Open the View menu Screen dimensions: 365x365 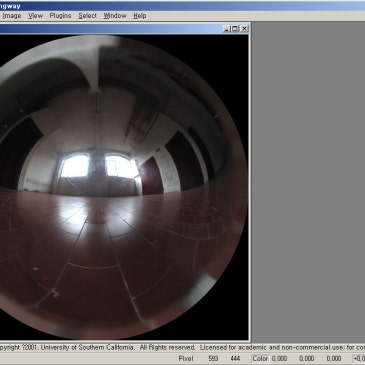click(x=35, y=16)
